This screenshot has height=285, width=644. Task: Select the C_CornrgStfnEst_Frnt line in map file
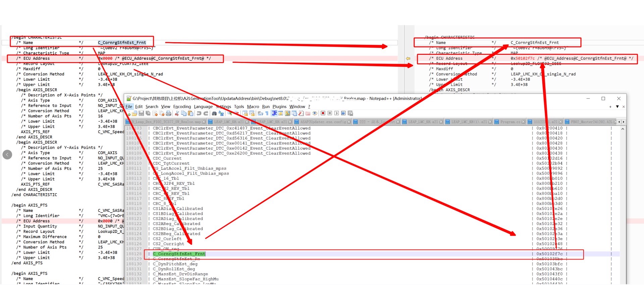tap(179, 254)
